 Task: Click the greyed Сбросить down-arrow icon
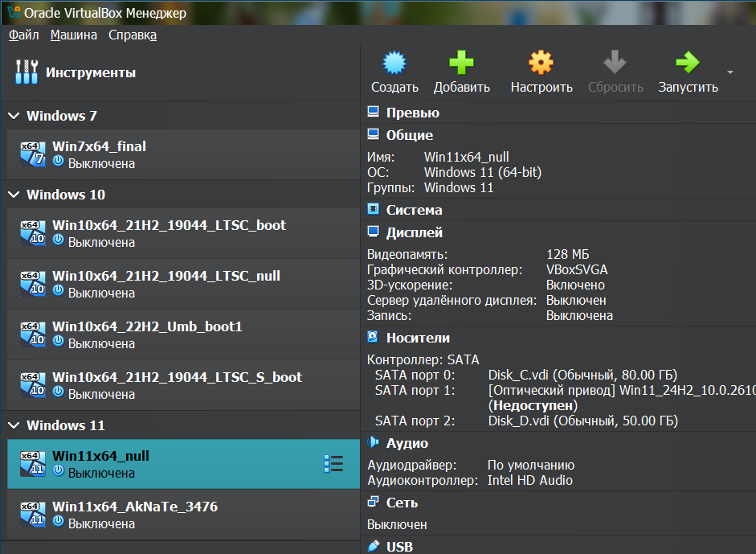pyautogui.click(x=615, y=62)
